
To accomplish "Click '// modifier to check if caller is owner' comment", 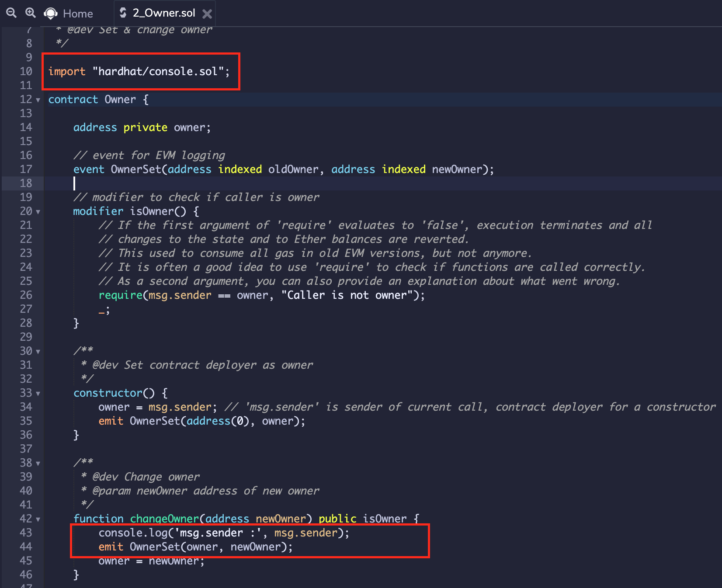I will [x=197, y=197].
